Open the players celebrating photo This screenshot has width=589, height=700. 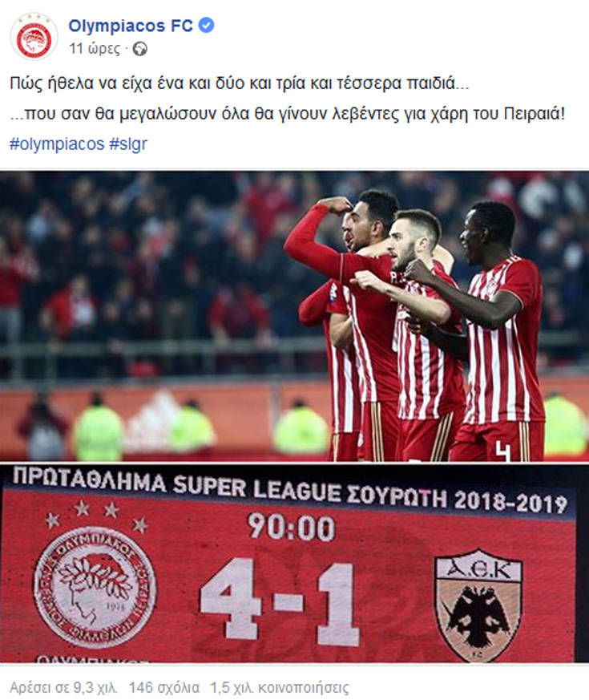click(295, 316)
